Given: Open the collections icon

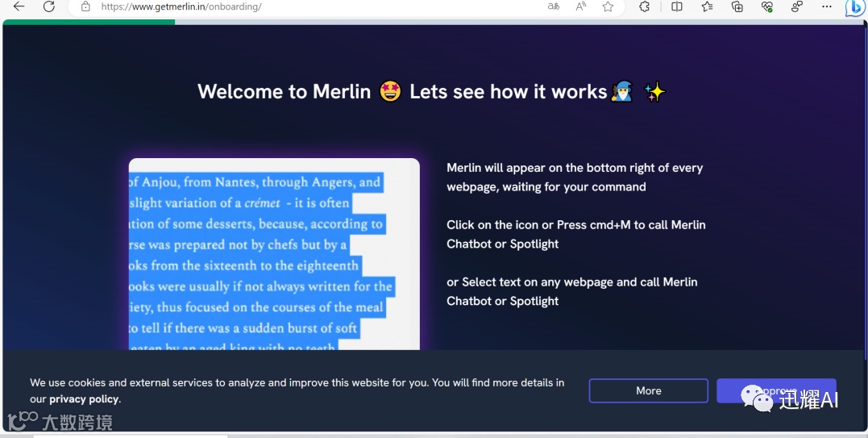Looking at the screenshot, I should click(737, 6).
